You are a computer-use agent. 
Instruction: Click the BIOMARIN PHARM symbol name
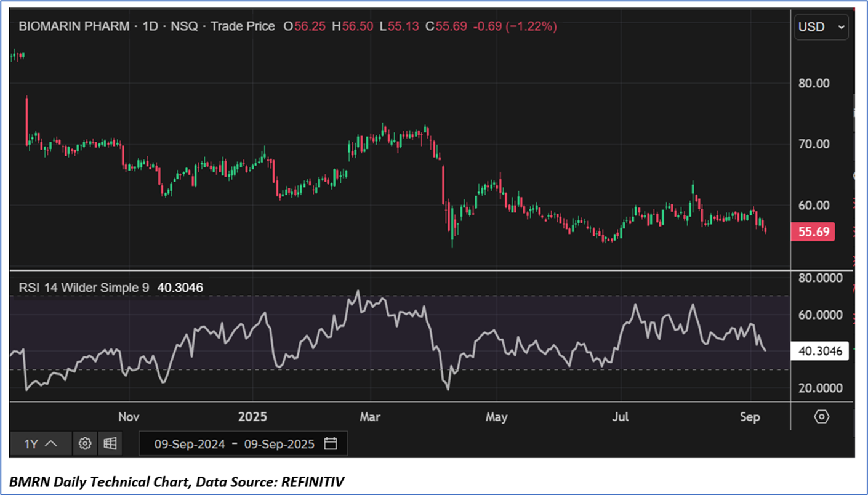[74, 26]
